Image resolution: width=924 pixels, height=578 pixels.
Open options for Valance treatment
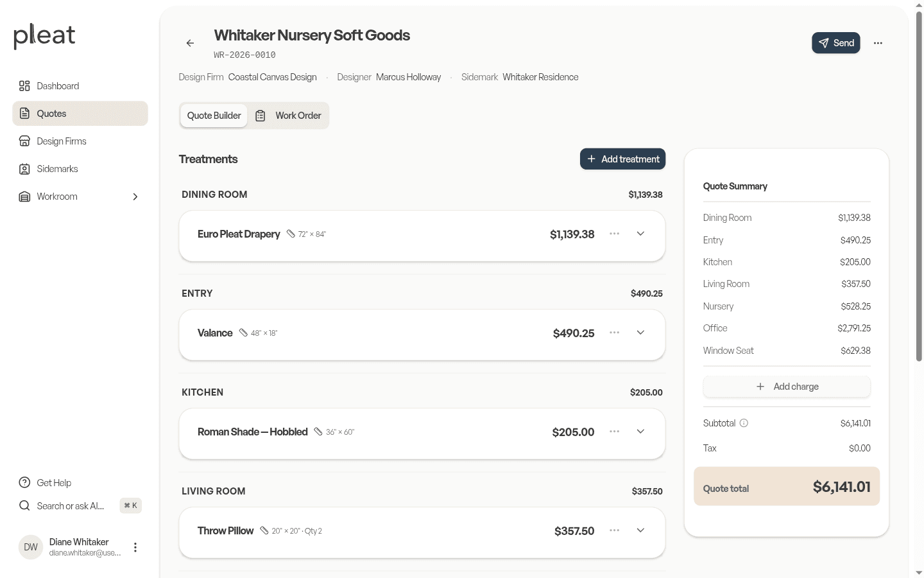click(614, 333)
